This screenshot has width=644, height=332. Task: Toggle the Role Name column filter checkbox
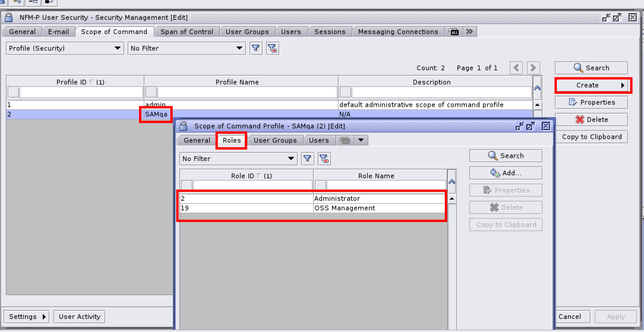tap(320, 185)
